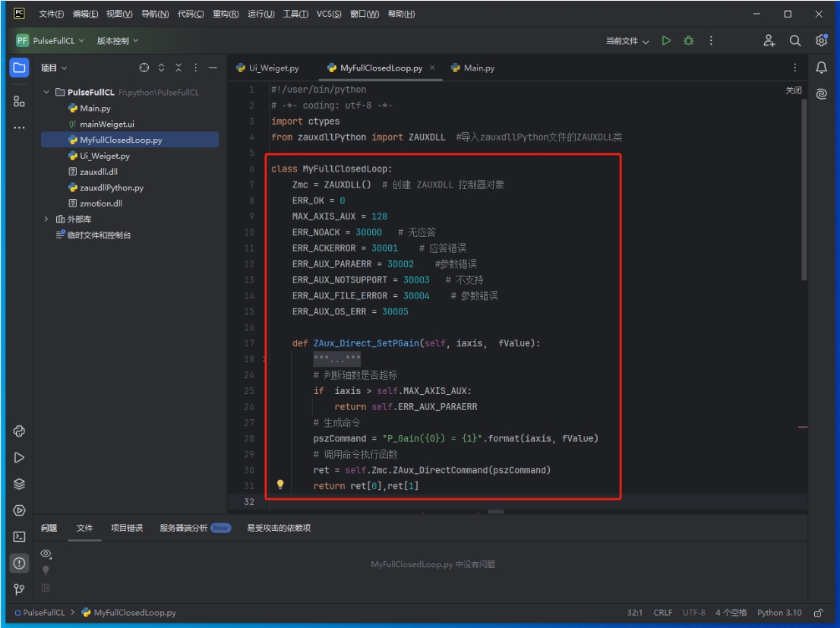Open the 编辑(E) menu
The width and height of the screenshot is (840, 628).
tap(85, 14)
